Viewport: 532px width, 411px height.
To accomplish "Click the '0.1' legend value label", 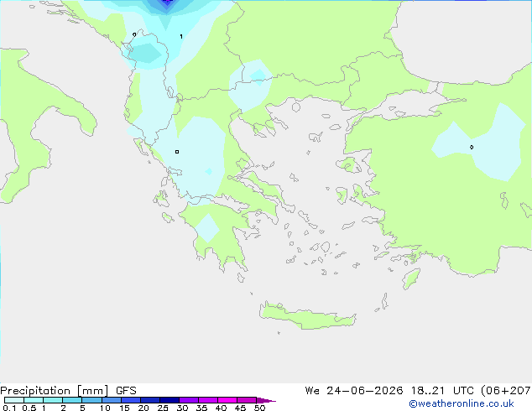I will [x=9, y=408].
